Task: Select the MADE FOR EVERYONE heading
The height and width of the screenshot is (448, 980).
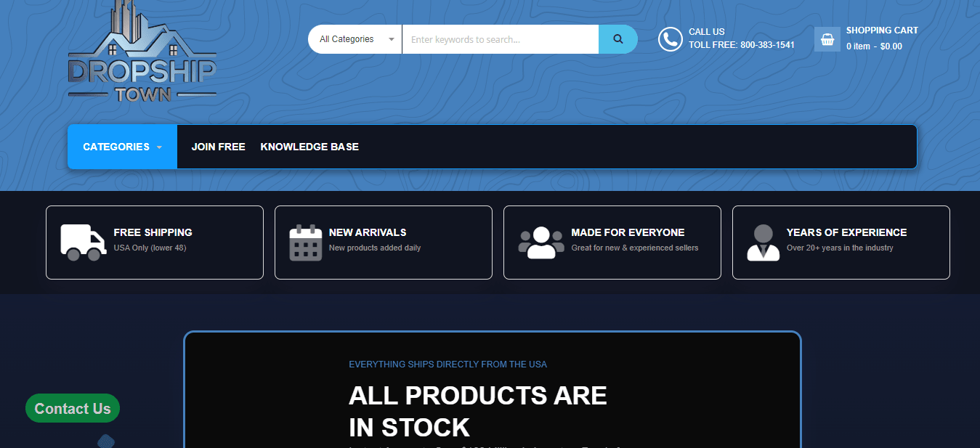Action: tap(628, 232)
